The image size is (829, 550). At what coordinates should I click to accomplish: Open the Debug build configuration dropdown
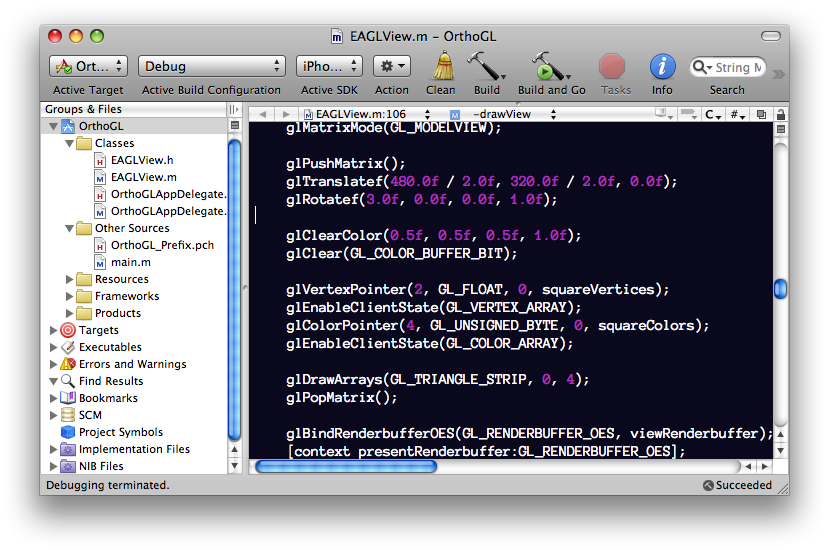click(211, 66)
